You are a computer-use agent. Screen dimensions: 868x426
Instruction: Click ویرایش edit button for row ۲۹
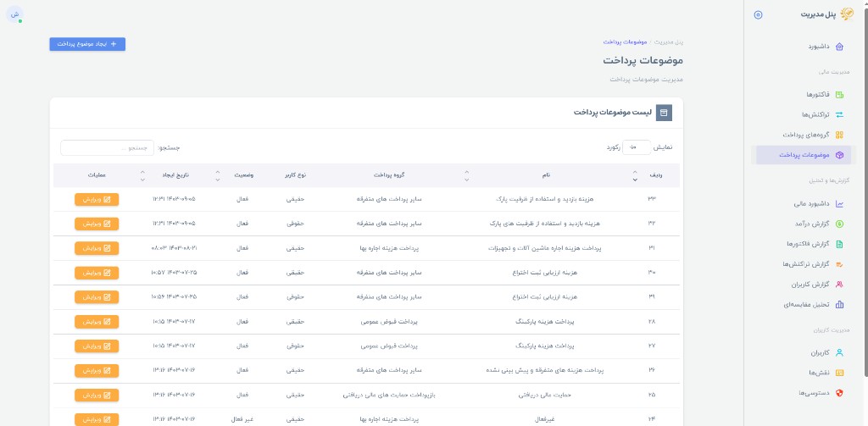click(97, 296)
